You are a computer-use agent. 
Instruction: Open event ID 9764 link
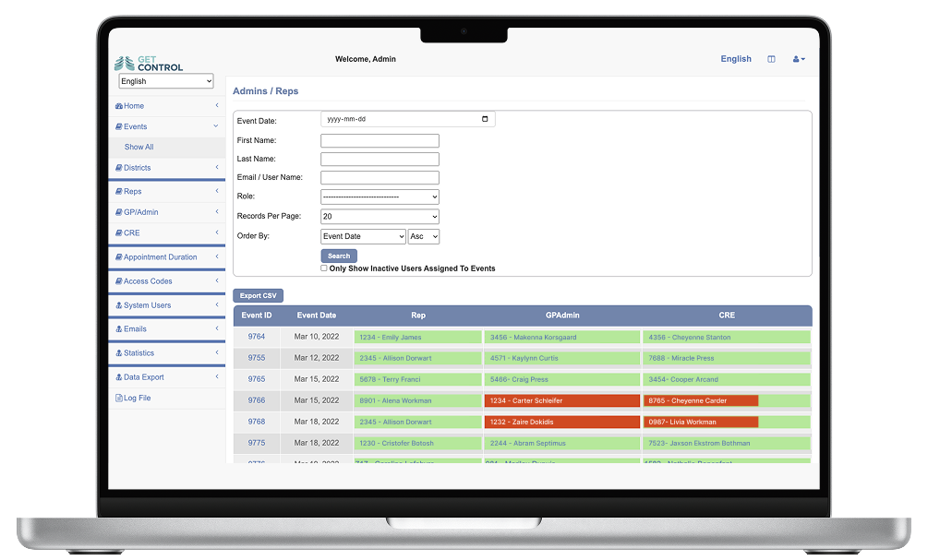point(256,338)
